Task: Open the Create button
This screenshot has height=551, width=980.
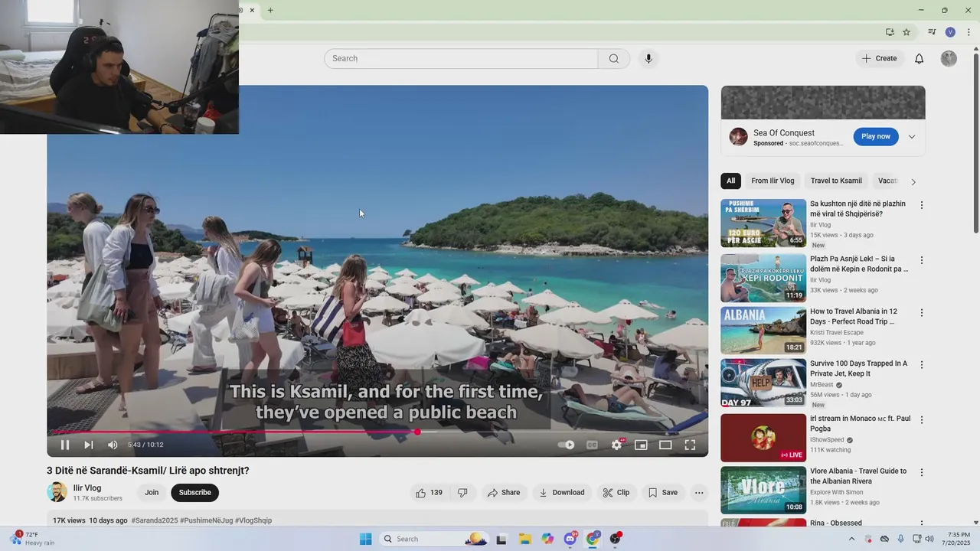Action: pyautogui.click(x=879, y=58)
